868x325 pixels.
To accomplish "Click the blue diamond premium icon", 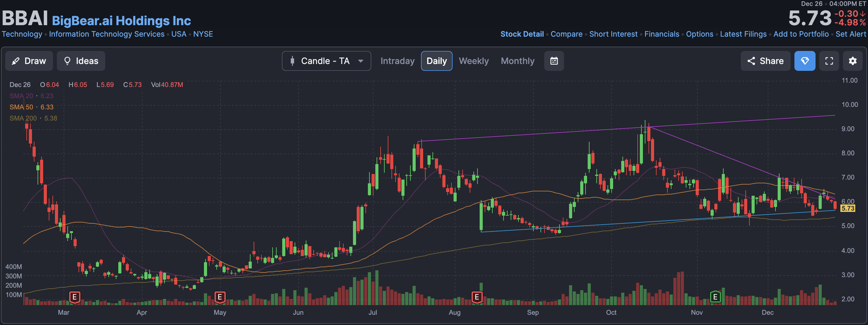I will pyautogui.click(x=805, y=61).
